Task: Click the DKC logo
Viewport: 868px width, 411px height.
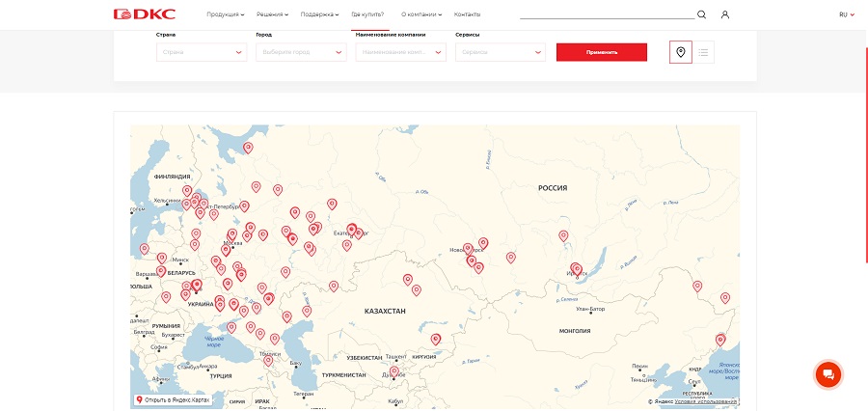Action: coord(145,14)
